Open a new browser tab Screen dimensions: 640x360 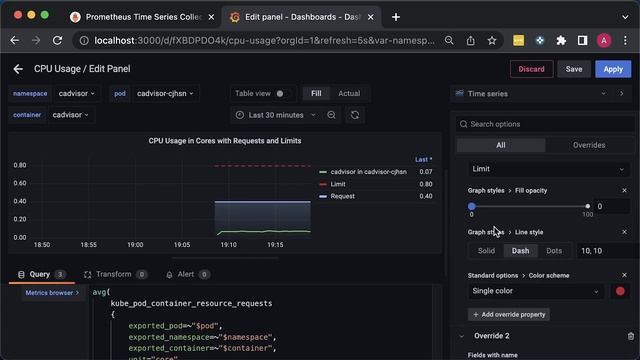[x=396, y=17]
